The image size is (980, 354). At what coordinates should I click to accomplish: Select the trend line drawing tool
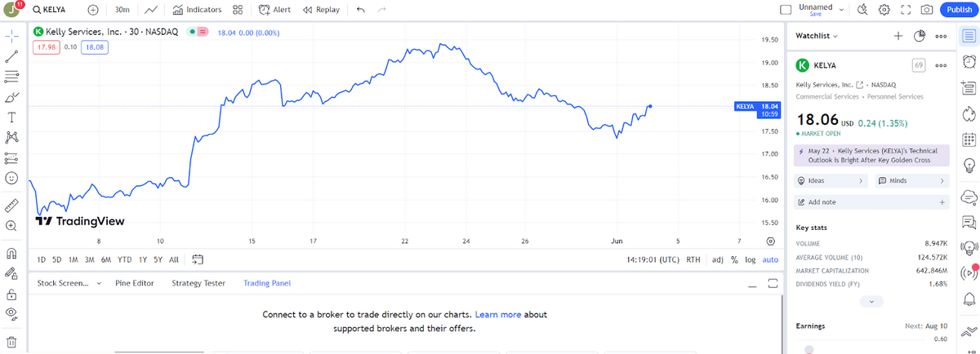pyautogui.click(x=11, y=56)
